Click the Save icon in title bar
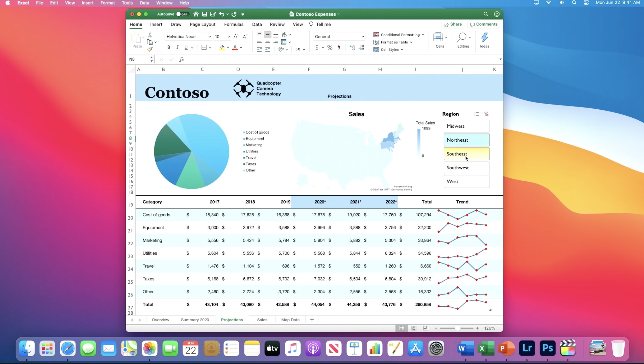The height and width of the screenshot is (364, 644). click(204, 14)
